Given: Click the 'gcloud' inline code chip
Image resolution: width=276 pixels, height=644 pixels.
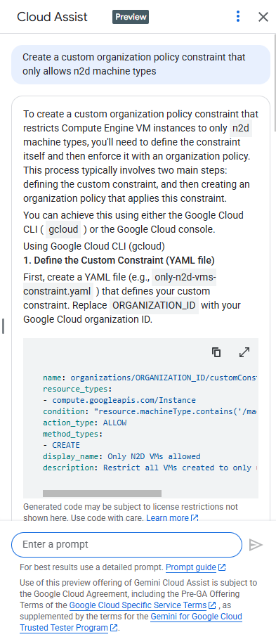Looking at the screenshot, I should coord(63,230).
